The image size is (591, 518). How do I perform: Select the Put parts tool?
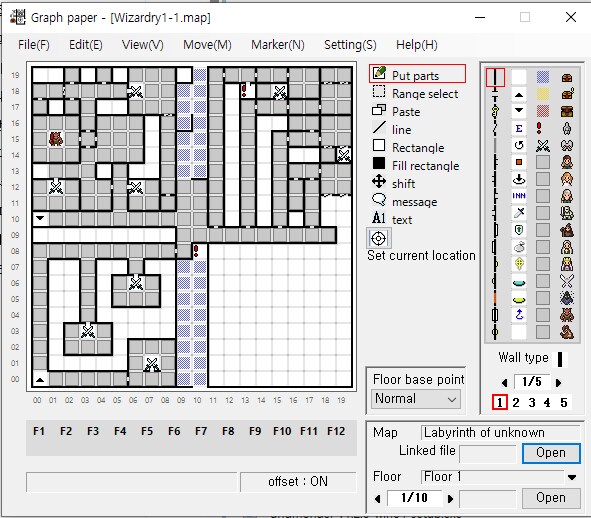point(417,74)
